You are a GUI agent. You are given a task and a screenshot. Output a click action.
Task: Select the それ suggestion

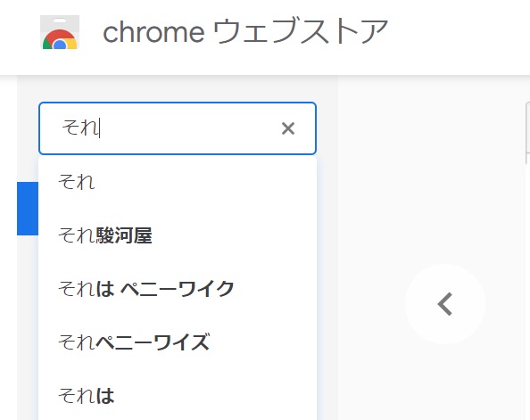[x=178, y=182]
